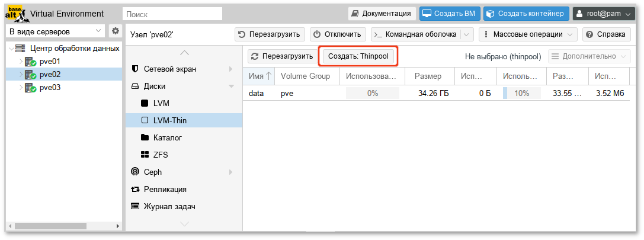The width and height of the screenshot is (644, 240).
Task: Expand the pve03 tree node
Action: (x=22, y=88)
